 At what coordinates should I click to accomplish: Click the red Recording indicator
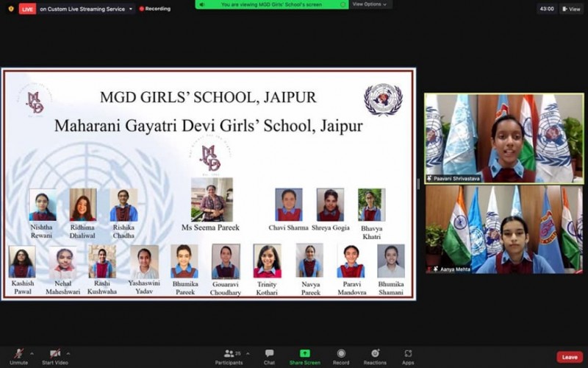[x=155, y=9]
